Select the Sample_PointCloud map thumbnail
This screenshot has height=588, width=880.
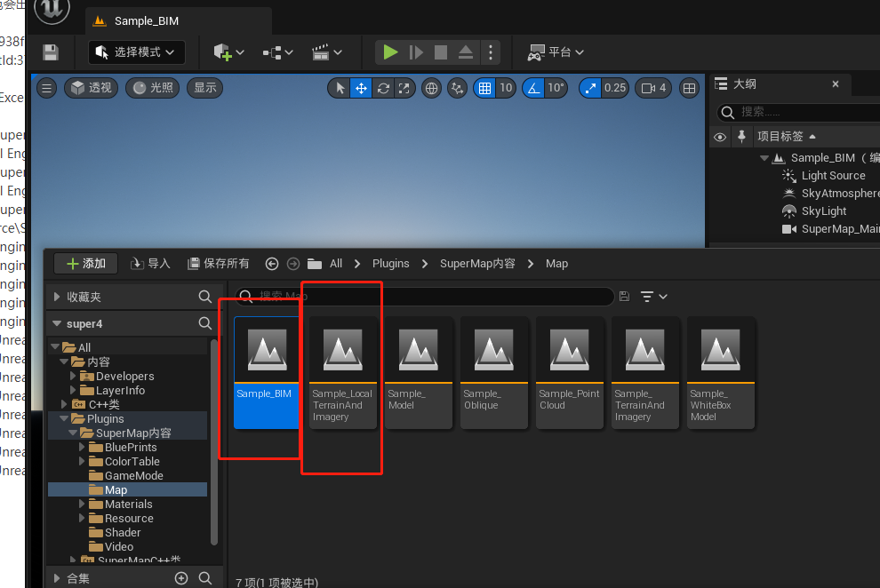[x=569, y=373]
